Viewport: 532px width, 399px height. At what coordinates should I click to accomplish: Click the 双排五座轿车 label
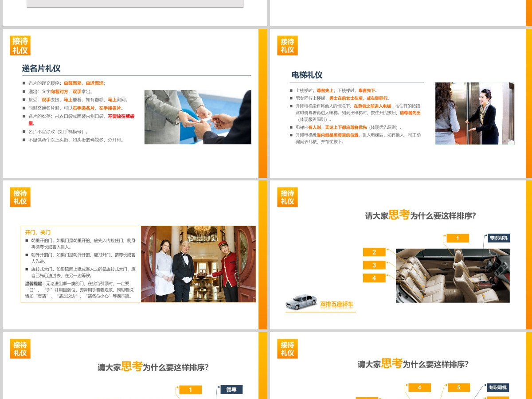[336, 304]
